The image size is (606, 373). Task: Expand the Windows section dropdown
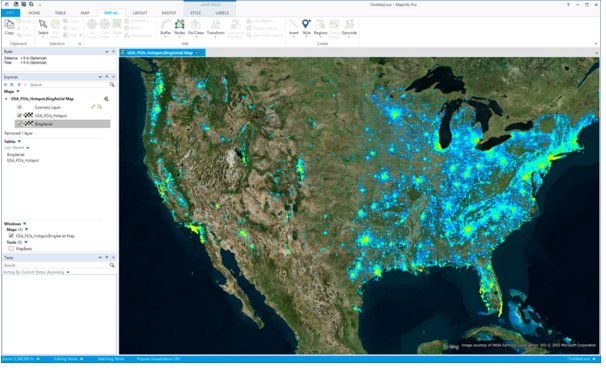(25, 224)
